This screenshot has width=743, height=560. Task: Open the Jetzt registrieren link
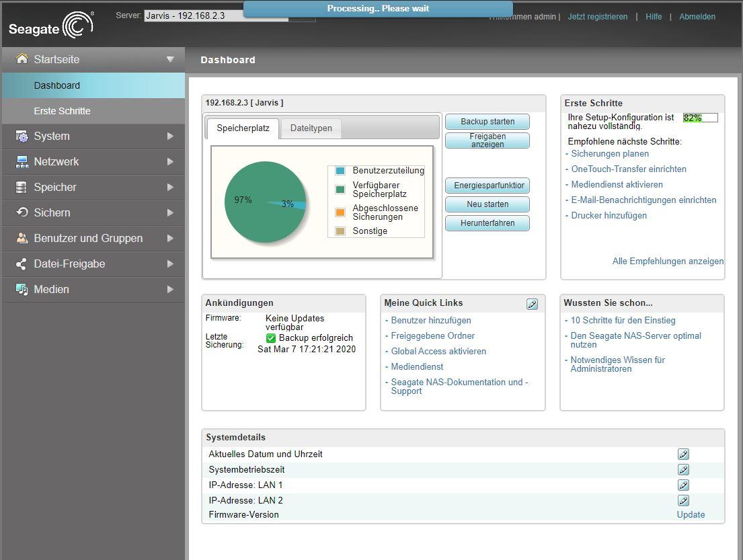pyautogui.click(x=598, y=17)
